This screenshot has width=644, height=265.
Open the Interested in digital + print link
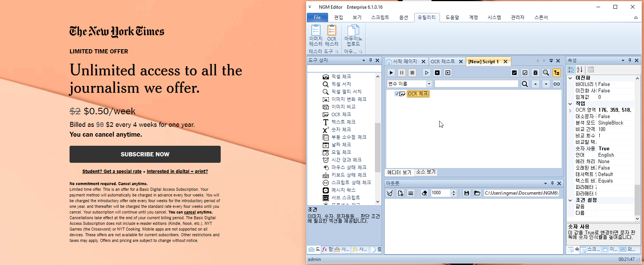177,171
